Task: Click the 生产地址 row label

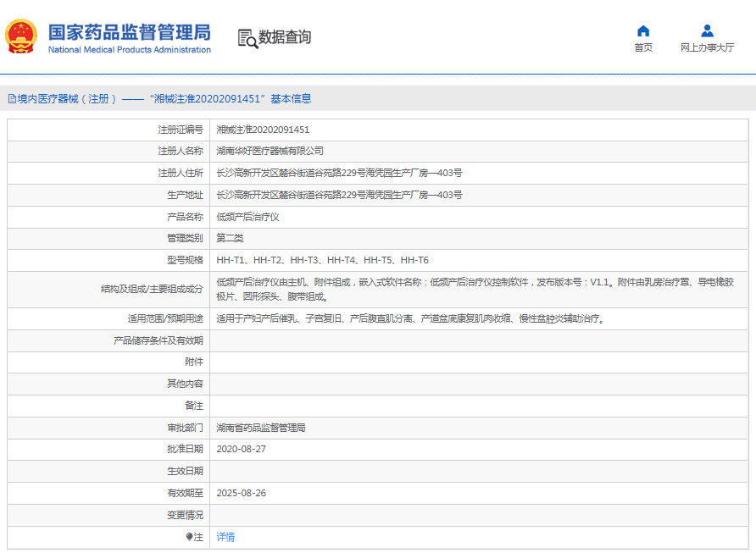Action: [185, 195]
